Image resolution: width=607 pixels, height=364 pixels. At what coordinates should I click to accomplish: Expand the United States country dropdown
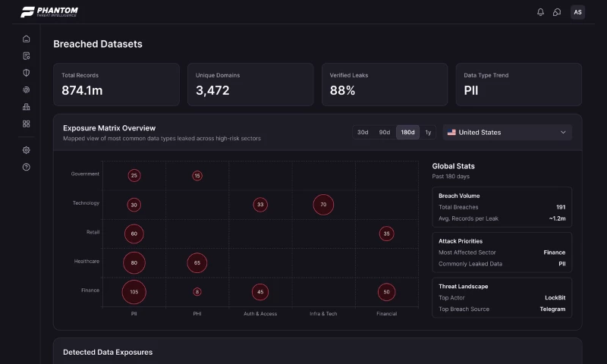507,133
